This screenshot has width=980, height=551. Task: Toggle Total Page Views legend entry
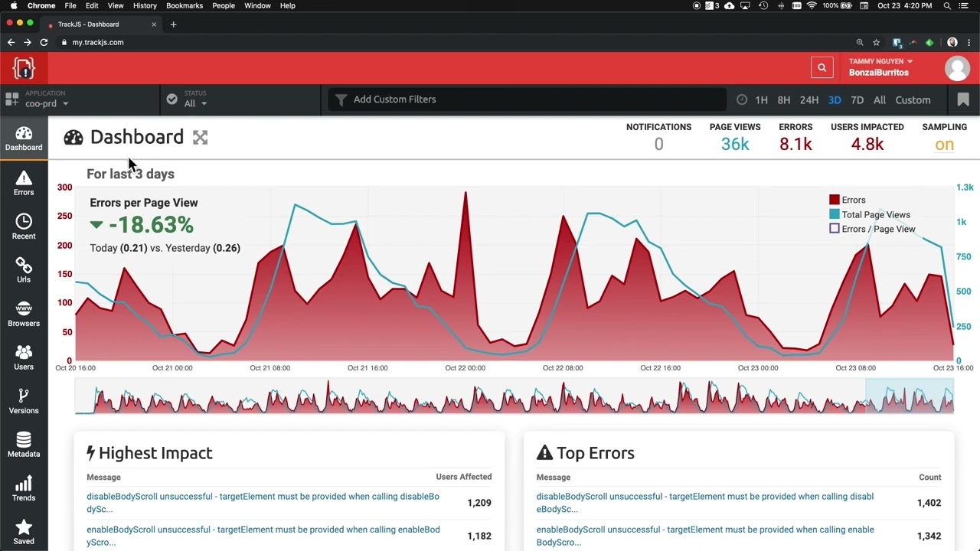click(870, 215)
